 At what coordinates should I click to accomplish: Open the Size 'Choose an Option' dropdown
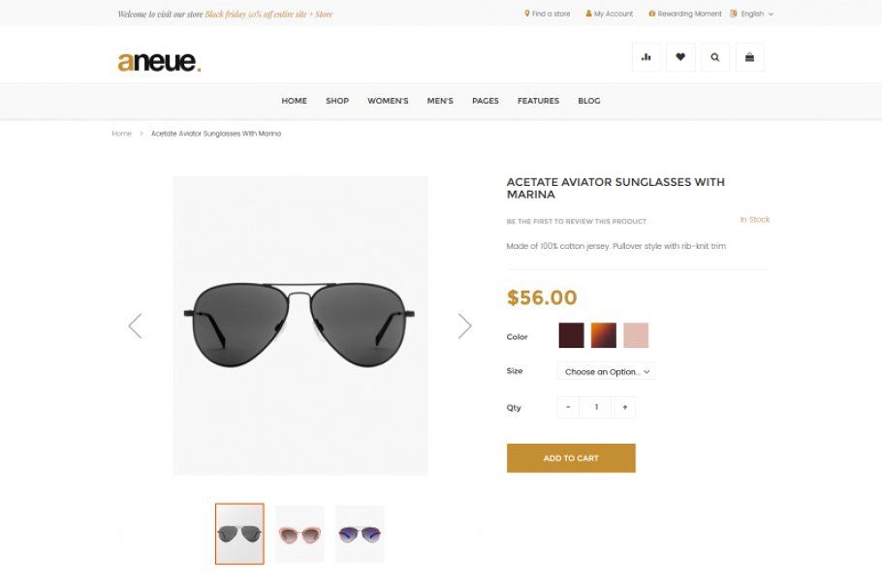(x=606, y=371)
